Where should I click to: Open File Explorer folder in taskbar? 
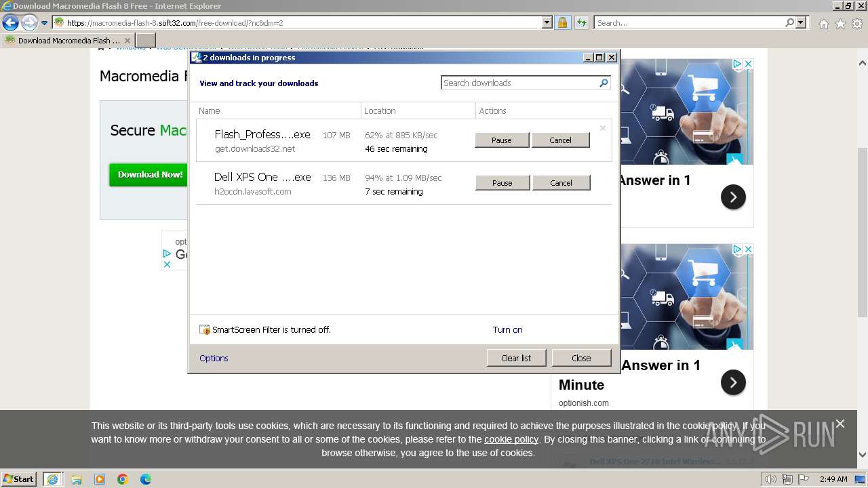[77, 479]
